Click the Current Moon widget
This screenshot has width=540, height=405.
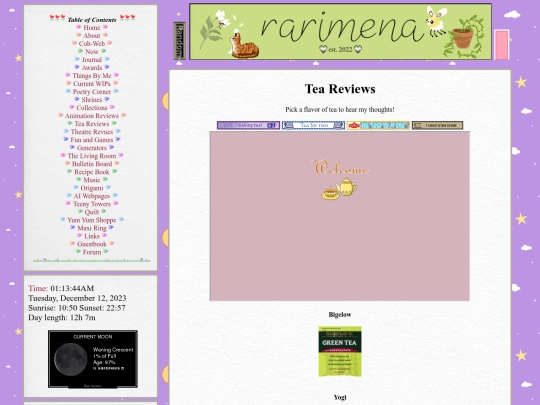point(93,359)
